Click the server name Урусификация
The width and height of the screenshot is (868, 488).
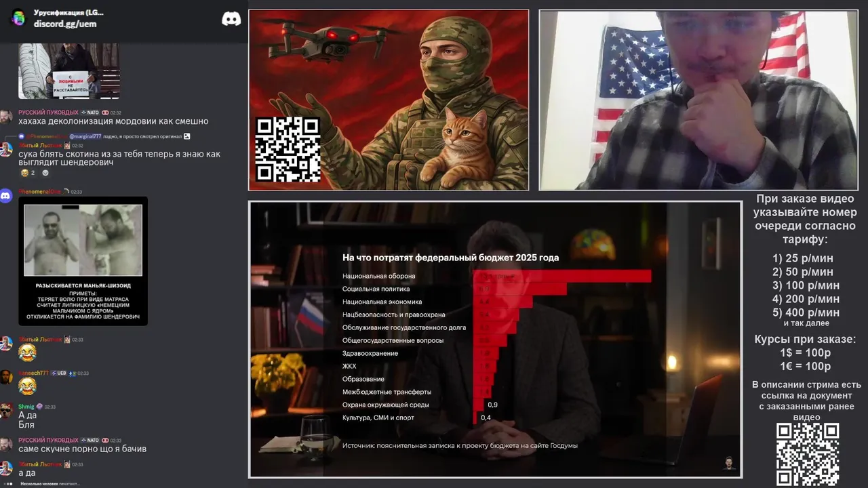tap(68, 12)
